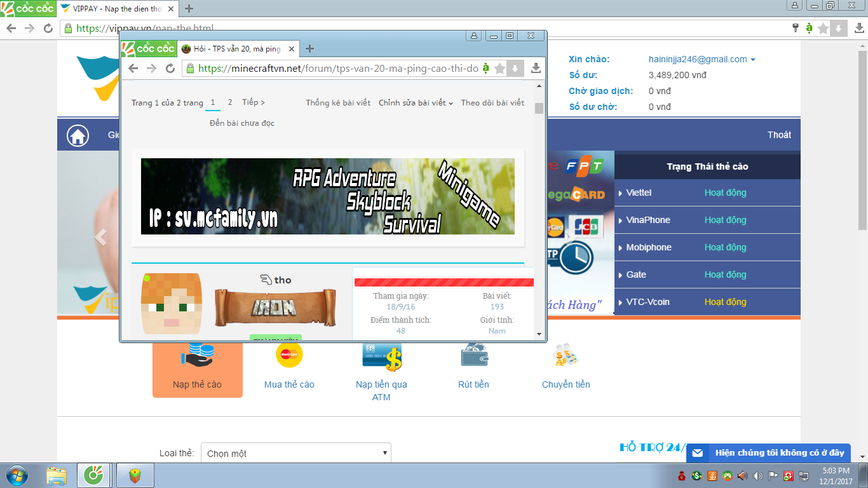Viewport: 868px width, 488px height.
Task: Expand the account menu next to haininjja246@gmail.com
Action: click(x=753, y=60)
